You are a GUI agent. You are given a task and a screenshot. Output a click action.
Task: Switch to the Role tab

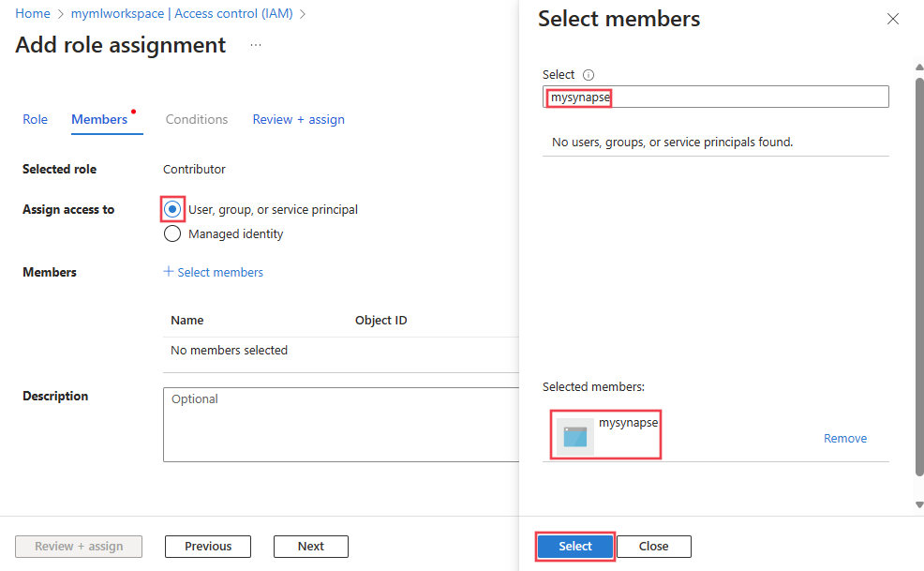click(x=35, y=119)
